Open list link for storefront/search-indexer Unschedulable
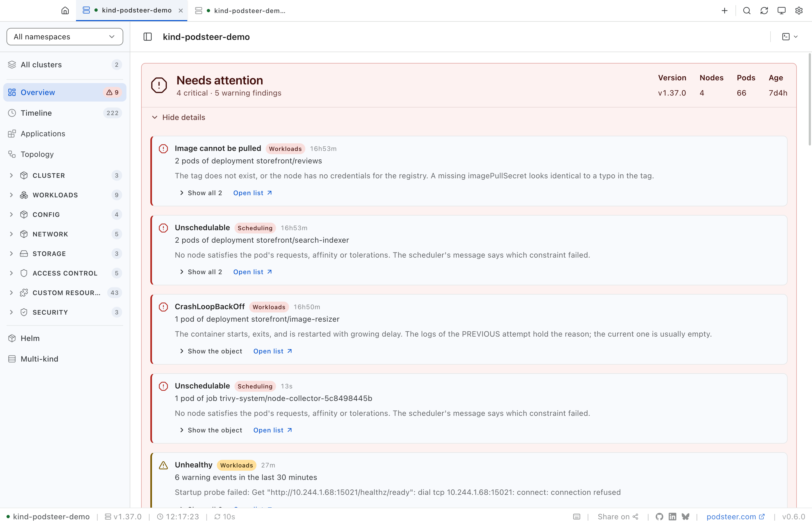 coord(252,272)
